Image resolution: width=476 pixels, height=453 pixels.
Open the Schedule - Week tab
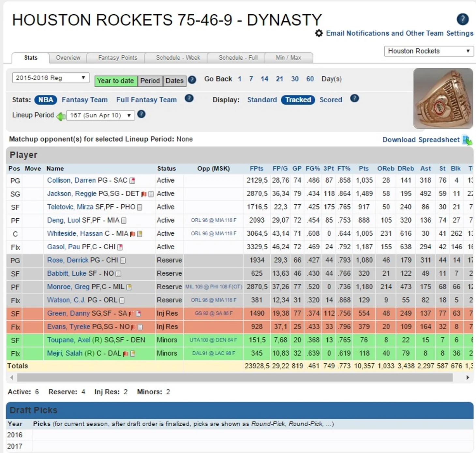click(x=178, y=58)
